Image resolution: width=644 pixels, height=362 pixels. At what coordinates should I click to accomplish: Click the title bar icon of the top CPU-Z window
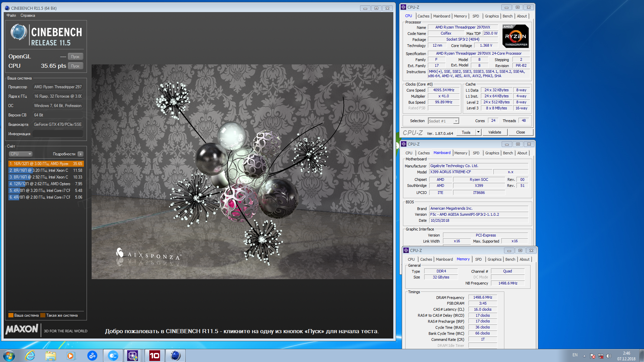pos(403,7)
